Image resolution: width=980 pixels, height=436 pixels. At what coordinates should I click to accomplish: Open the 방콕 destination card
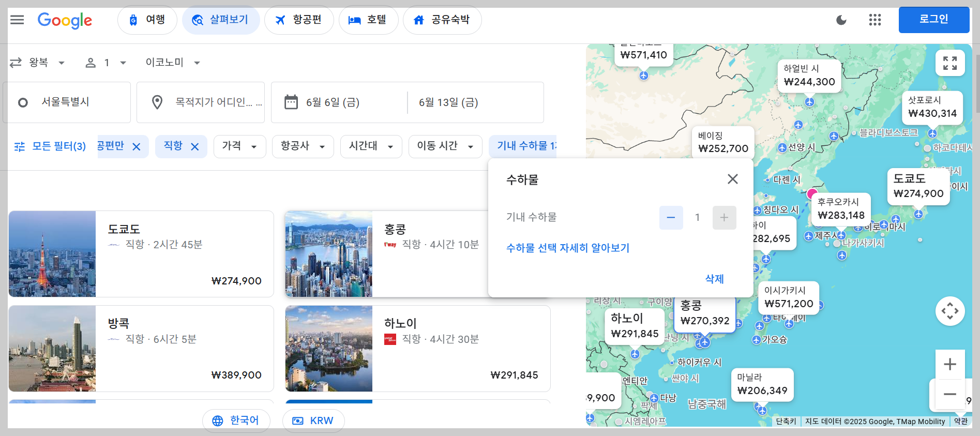point(141,349)
